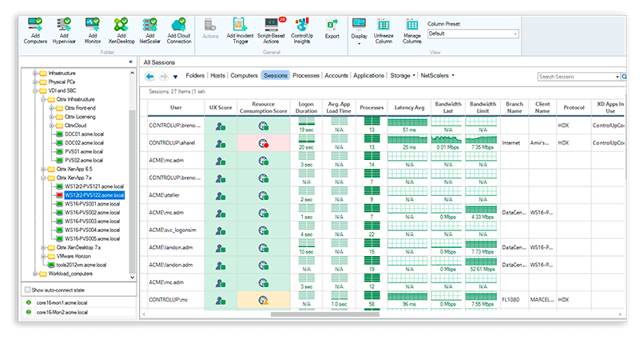Switch to the Folders tab
644x344 pixels.
tap(195, 76)
